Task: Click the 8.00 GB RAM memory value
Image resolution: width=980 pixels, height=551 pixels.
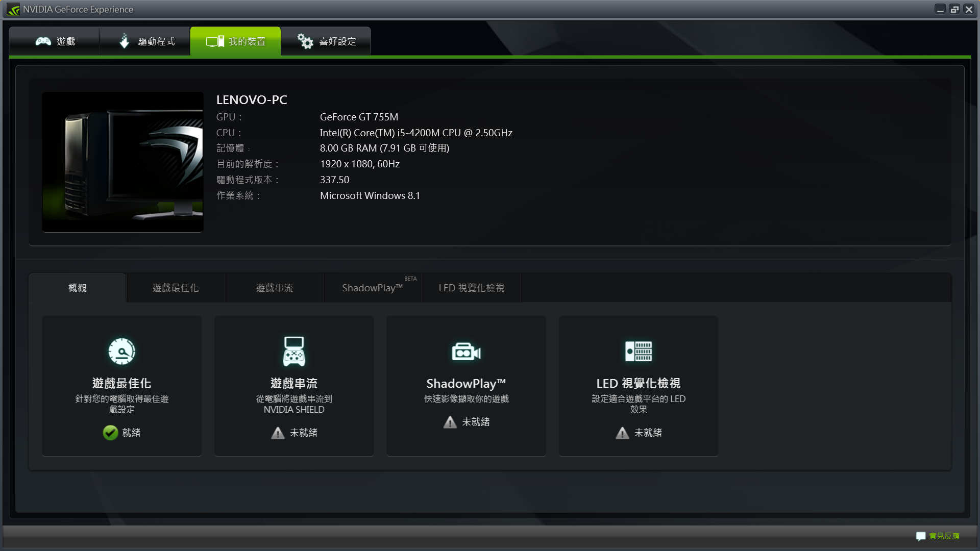Action: (384, 148)
